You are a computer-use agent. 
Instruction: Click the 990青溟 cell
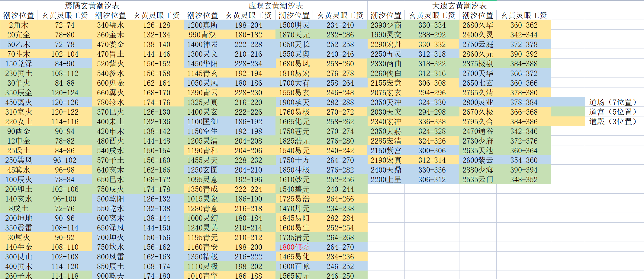click(x=202, y=34)
